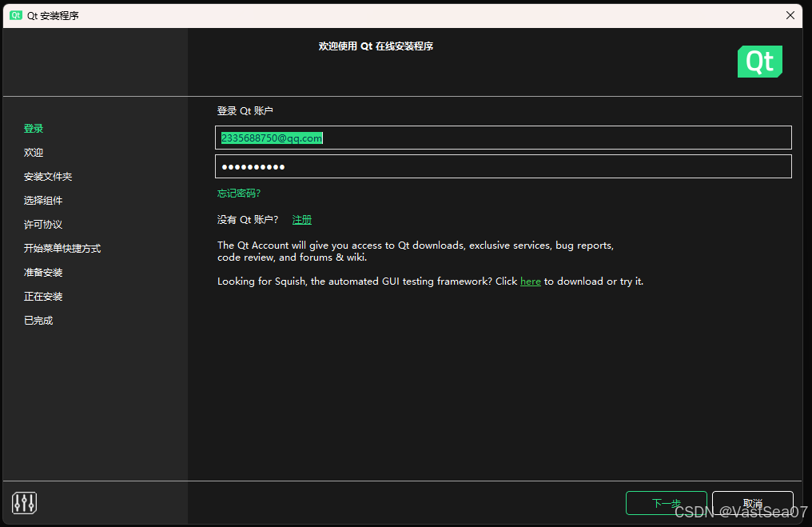The image size is (812, 527).
Task: Open installer settings via sliders icon
Action: 24,503
